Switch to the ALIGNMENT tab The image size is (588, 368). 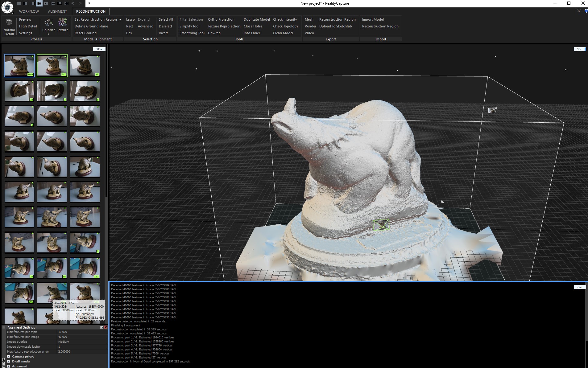57,11
